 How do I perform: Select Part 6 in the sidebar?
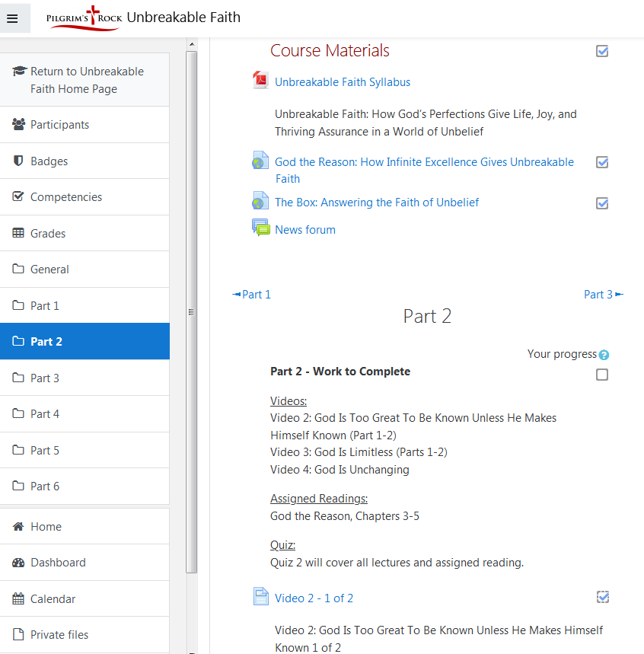coord(45,487)
